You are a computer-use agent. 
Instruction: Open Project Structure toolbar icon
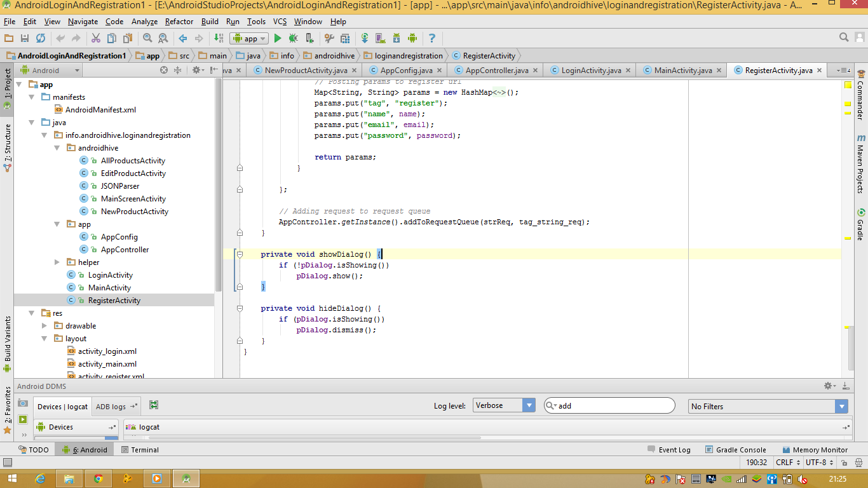(345, 39)
